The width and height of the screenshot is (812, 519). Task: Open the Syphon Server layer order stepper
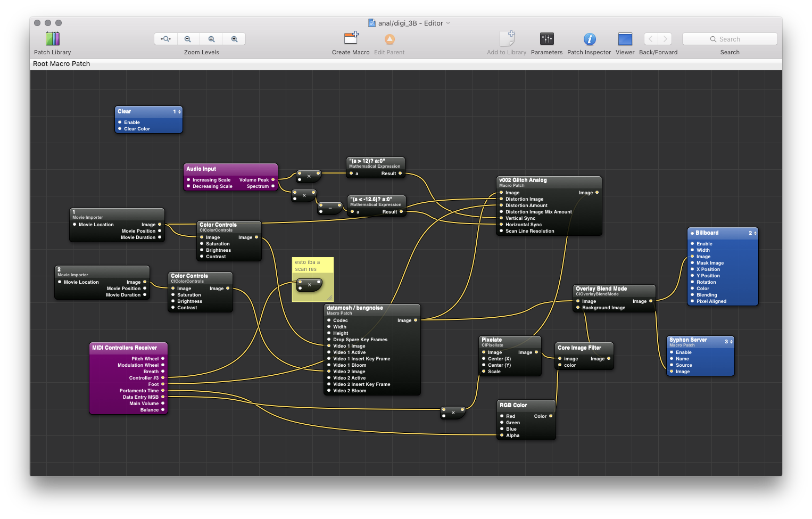731,342
